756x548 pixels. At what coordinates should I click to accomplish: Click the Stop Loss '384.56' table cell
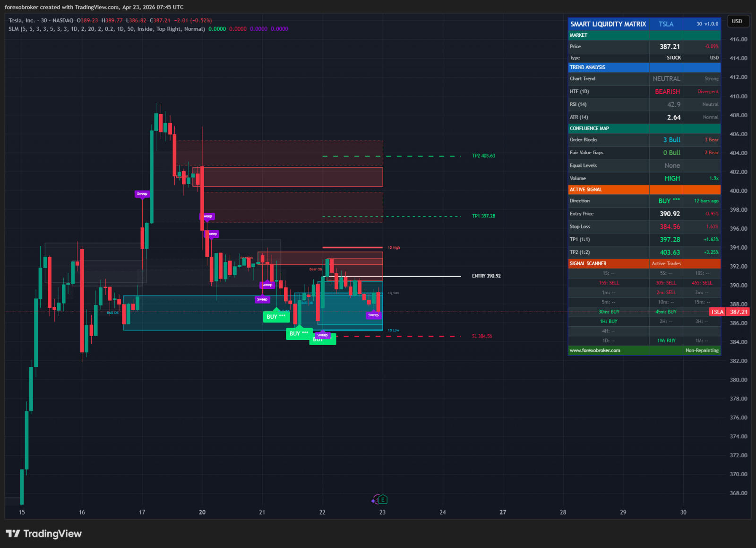coord(670,226)
